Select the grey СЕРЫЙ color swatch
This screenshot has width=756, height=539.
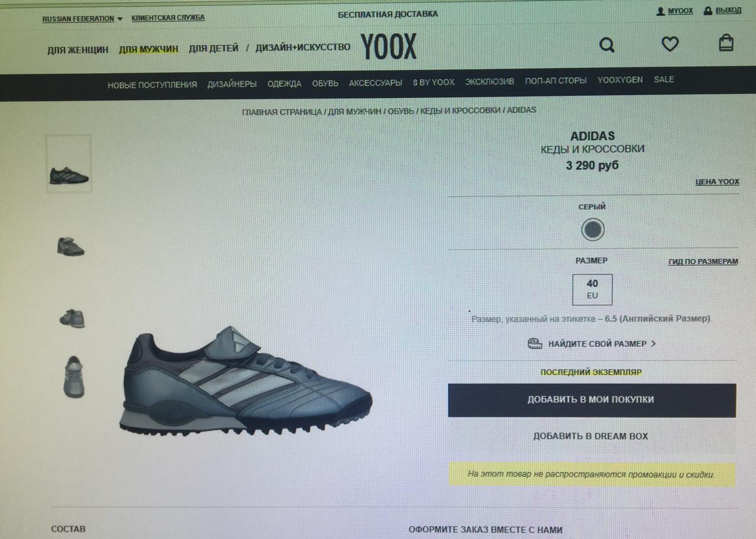coord(592,229)
